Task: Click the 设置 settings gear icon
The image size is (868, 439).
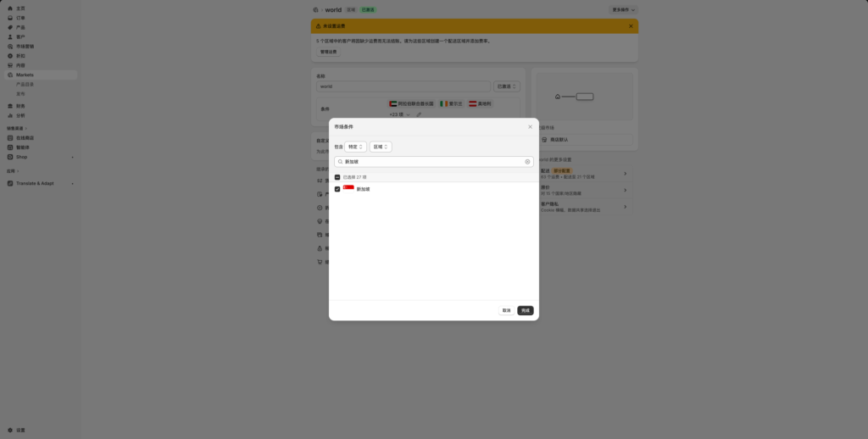Action: click(10, 431)
